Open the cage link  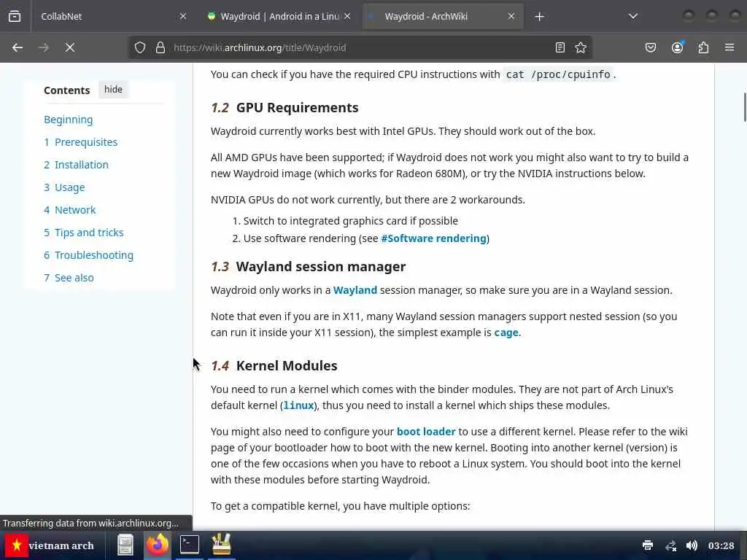[506, 332]
